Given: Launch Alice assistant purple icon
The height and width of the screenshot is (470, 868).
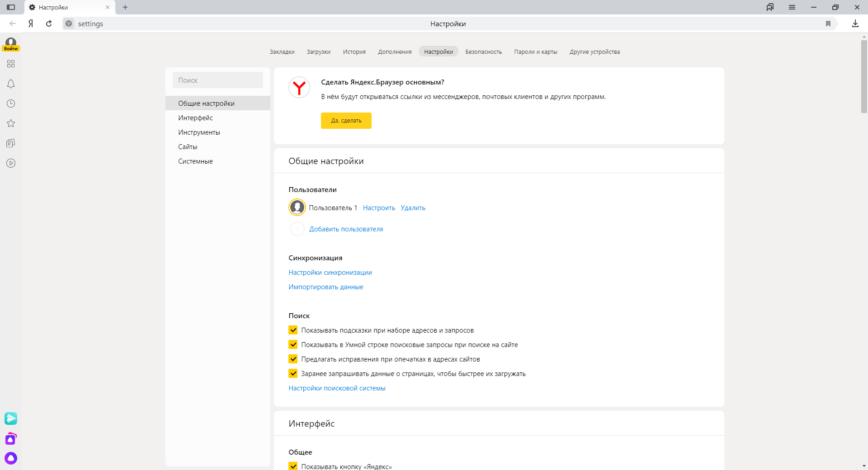Looking at the screenshot, I should [x=11, y=458].
